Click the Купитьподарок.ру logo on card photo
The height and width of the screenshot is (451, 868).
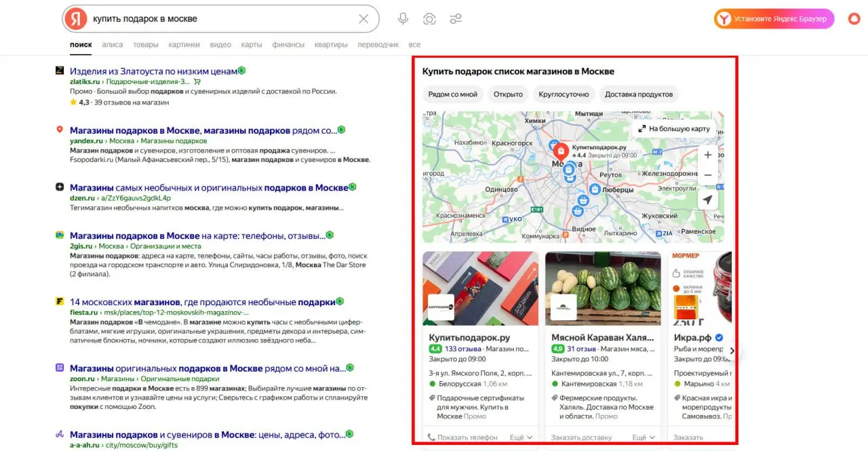pyautogui.click(x=441, y=307)
